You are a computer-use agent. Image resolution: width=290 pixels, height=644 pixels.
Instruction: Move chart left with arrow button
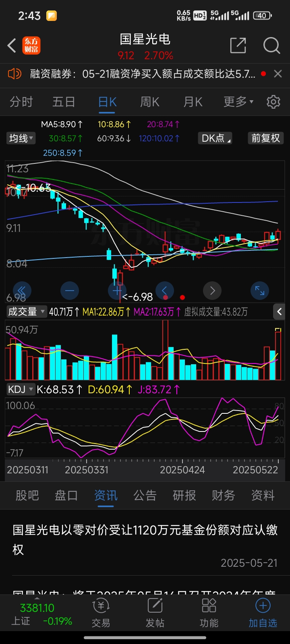coord(165,291)
